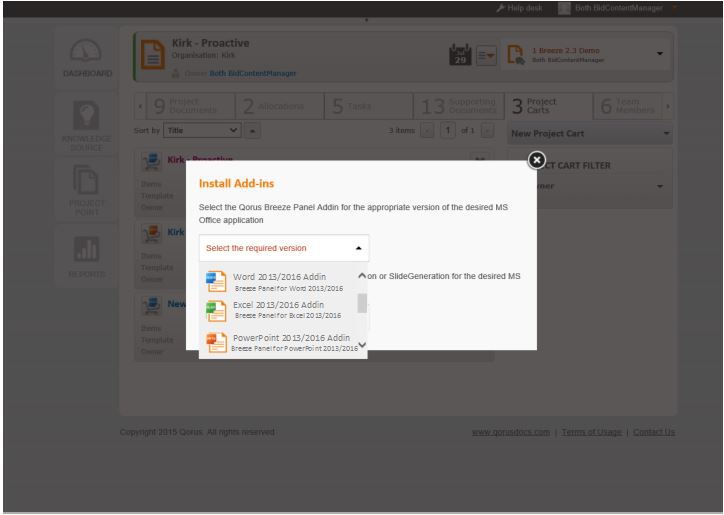Switch to the 6 Team Members tab
Image resolution: width=724 pixels, height=515 pixels.
[628, 106]
